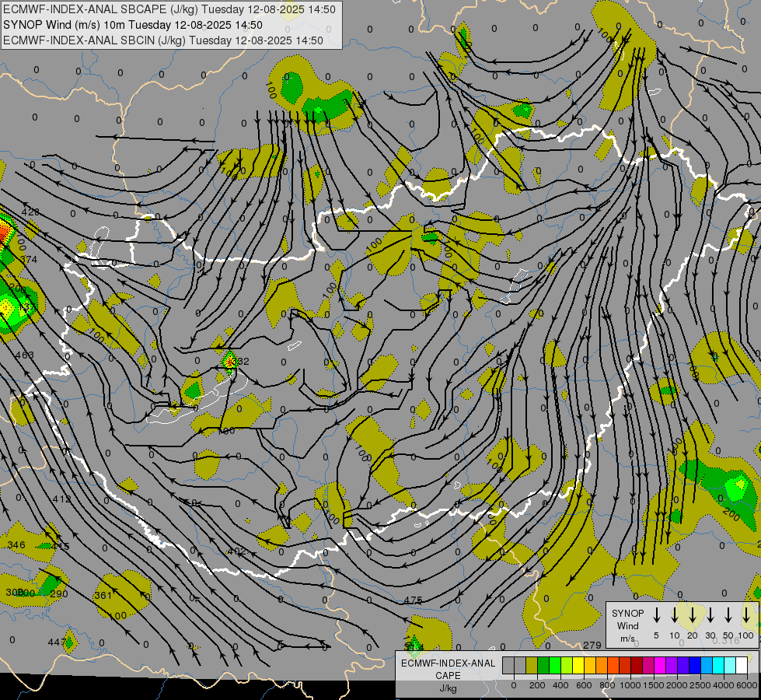The image size is (761, 700).
Task: Pick the bright magenta swatch right of 1500 tick
Action: point(660,666)
